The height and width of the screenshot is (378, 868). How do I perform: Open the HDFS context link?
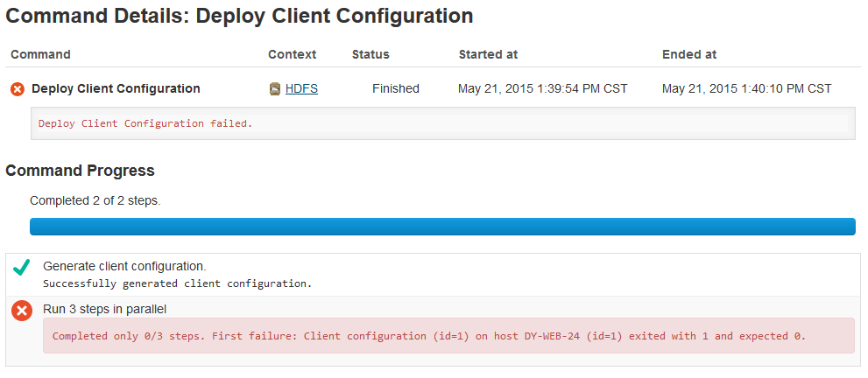[301, 89]
